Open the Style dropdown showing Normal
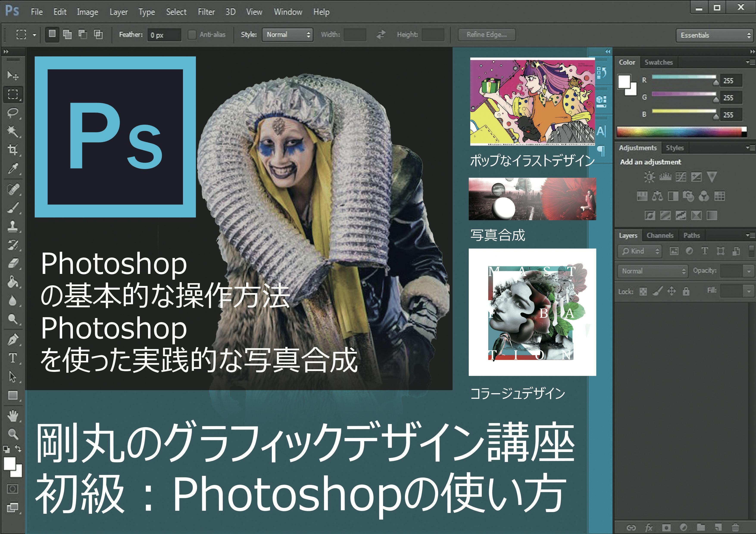 tap(287, 34)
